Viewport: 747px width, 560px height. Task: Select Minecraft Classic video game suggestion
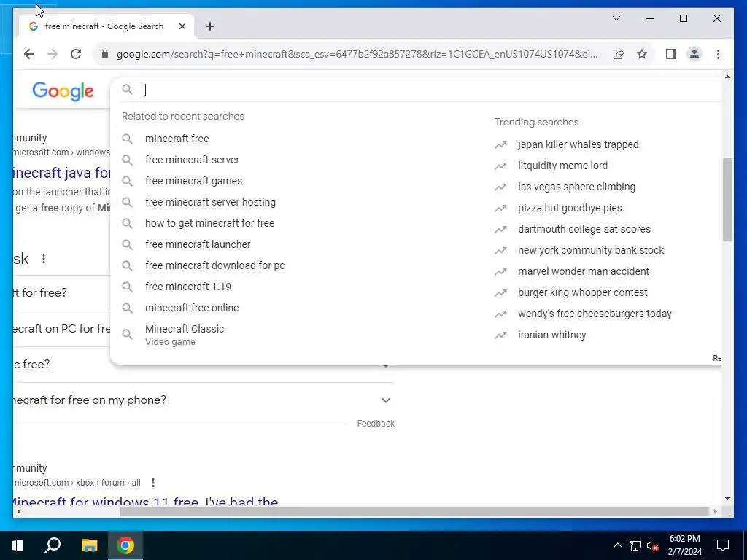tap(185, 335)
